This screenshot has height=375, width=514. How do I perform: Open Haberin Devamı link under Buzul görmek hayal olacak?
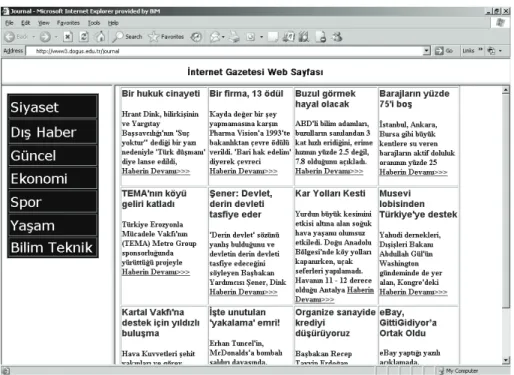click(x=329, y=171)
